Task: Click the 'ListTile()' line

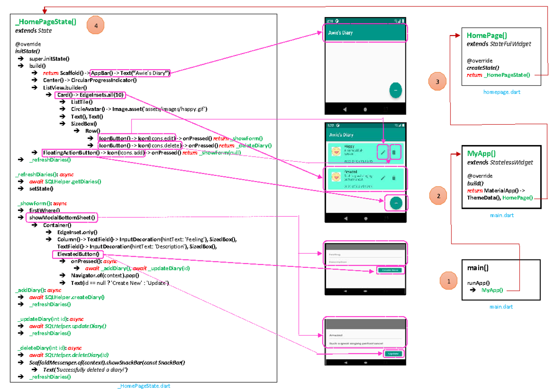Action: (x=82, y=102)
